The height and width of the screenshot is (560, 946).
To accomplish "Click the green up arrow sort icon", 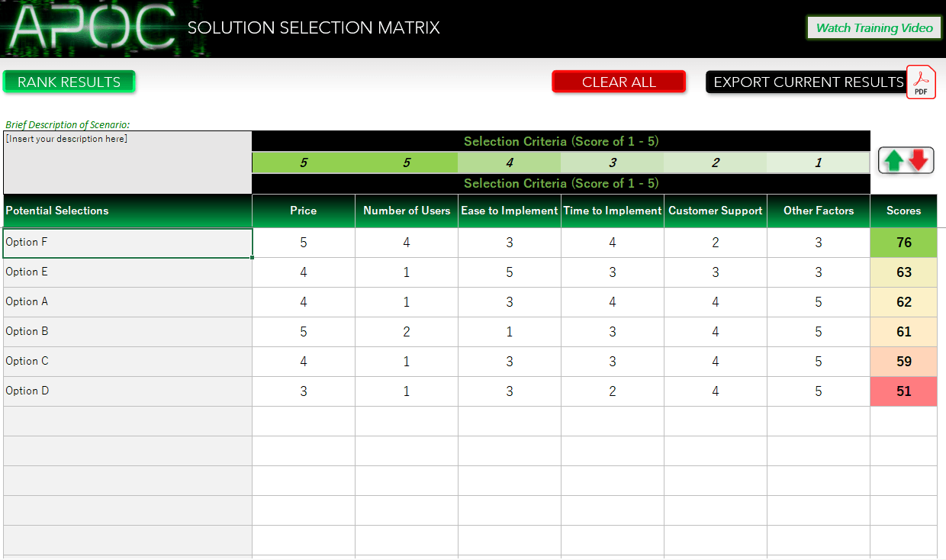I will [x=894, y=160].
